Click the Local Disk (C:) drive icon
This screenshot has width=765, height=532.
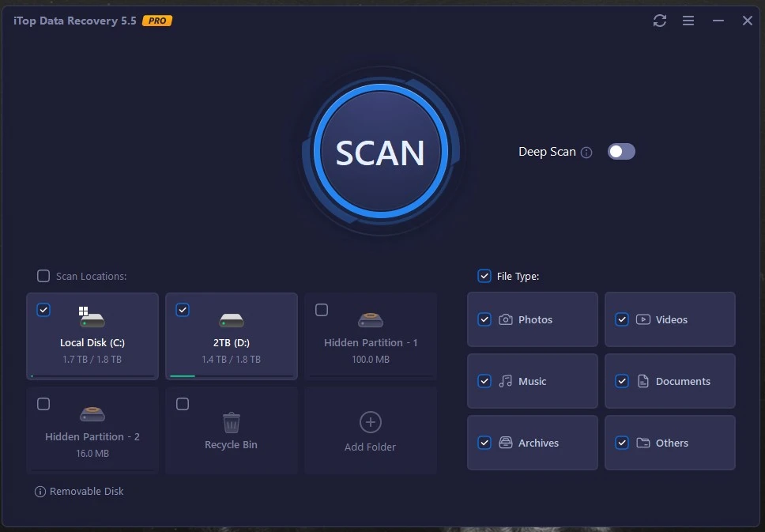click(x=92, y=319)
